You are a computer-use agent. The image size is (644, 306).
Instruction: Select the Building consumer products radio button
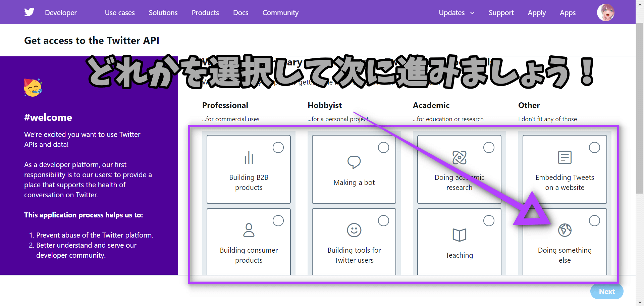point(278,220)
